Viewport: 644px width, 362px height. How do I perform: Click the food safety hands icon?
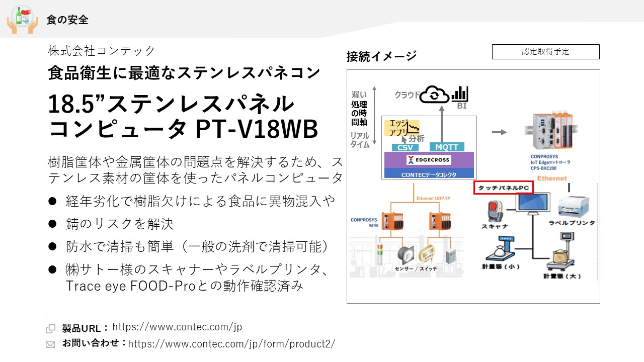(22, 19)
